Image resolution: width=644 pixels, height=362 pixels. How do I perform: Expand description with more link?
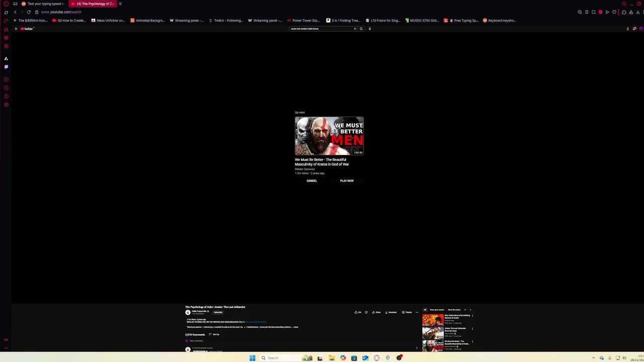[x=296, y=327]
